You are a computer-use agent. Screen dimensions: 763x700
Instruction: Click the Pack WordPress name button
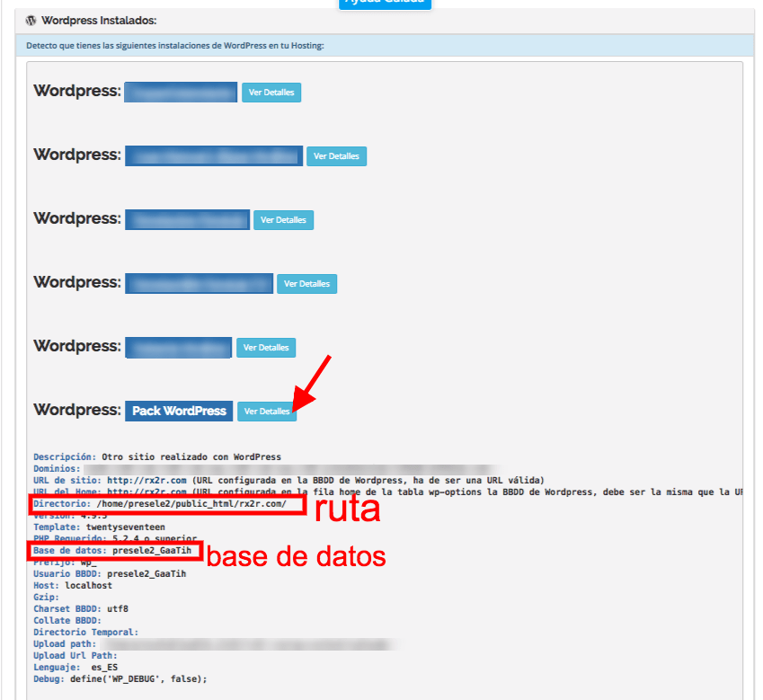coord(178,410)
